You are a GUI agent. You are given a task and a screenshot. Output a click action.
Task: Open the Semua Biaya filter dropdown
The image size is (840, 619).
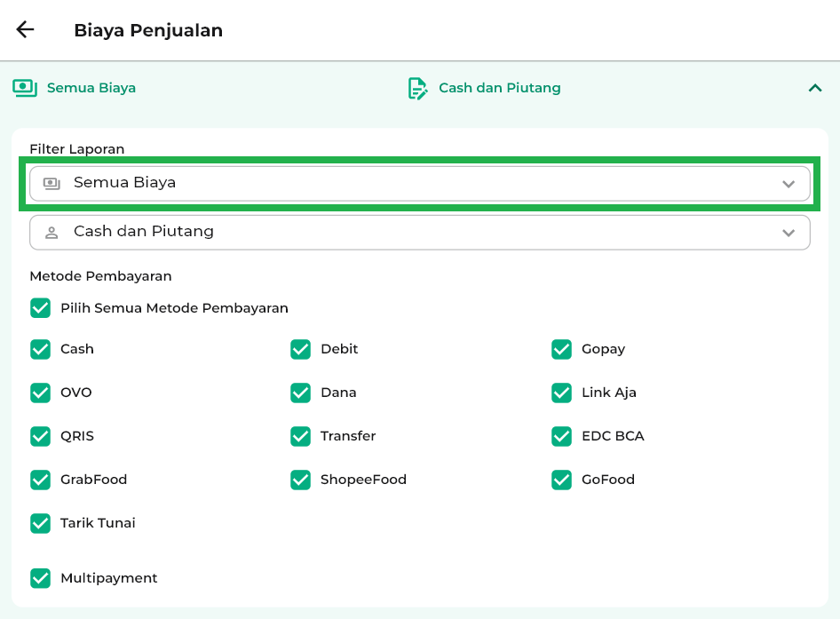(x=419, y=184)
